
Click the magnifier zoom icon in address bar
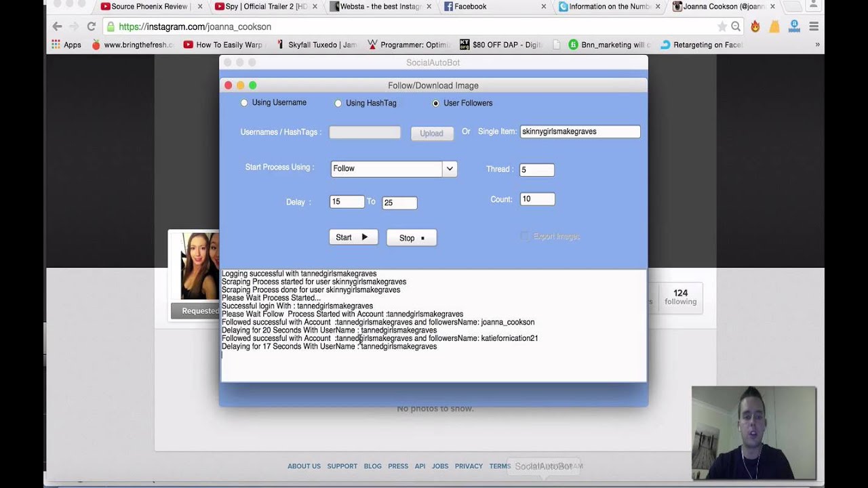(x=735, y=26)
